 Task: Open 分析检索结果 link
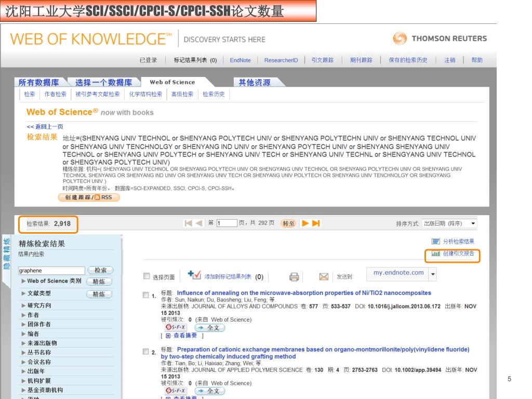coord(458,241)
